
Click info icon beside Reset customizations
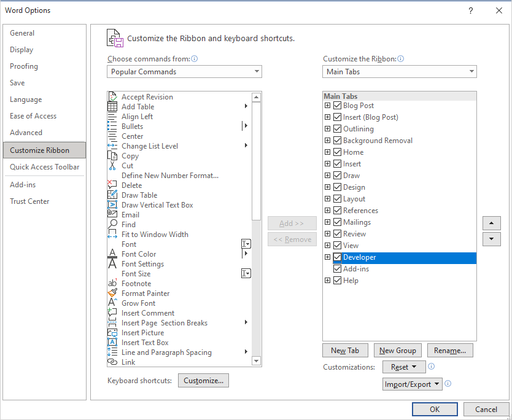[432, 367]
